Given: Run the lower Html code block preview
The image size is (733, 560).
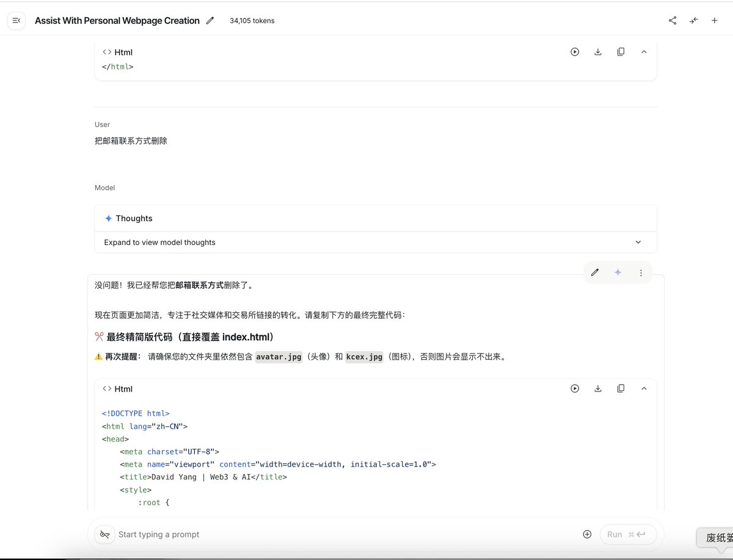Looking at the screenshot, I should tap(575, 388).
